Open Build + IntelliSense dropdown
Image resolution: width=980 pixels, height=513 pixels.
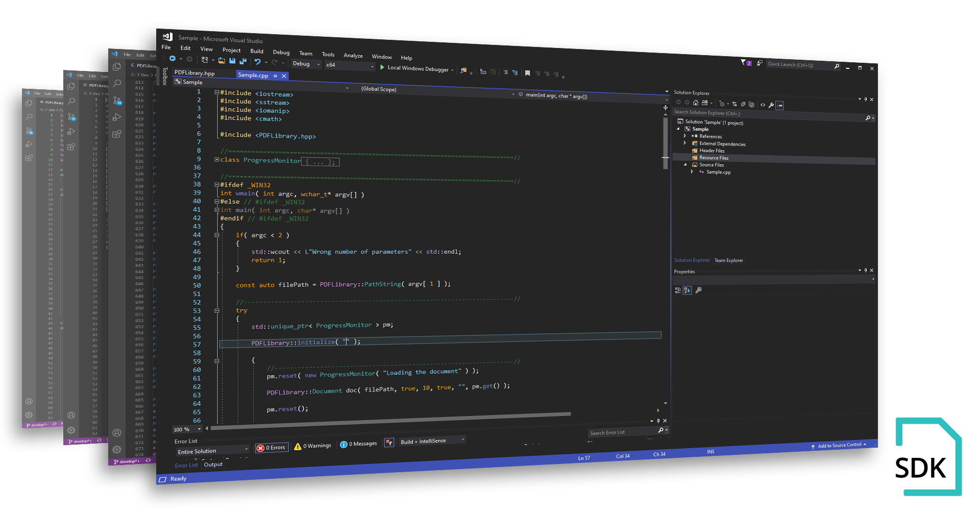click(432, 441)
